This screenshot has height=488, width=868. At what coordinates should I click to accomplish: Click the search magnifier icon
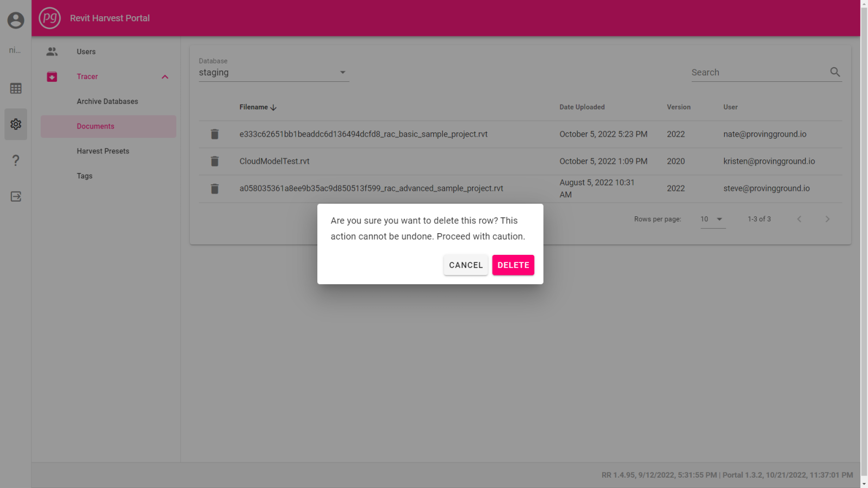click(834, 72)
